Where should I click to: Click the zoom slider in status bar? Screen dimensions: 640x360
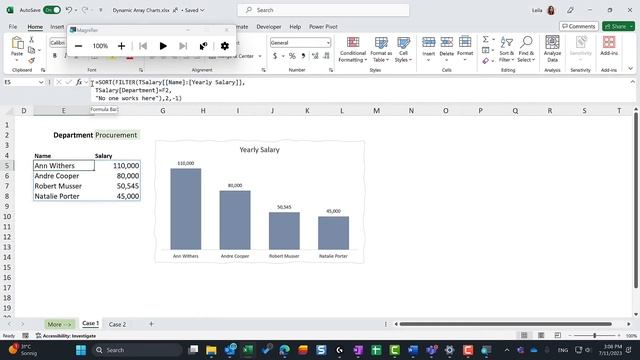[x=594, y=336]
